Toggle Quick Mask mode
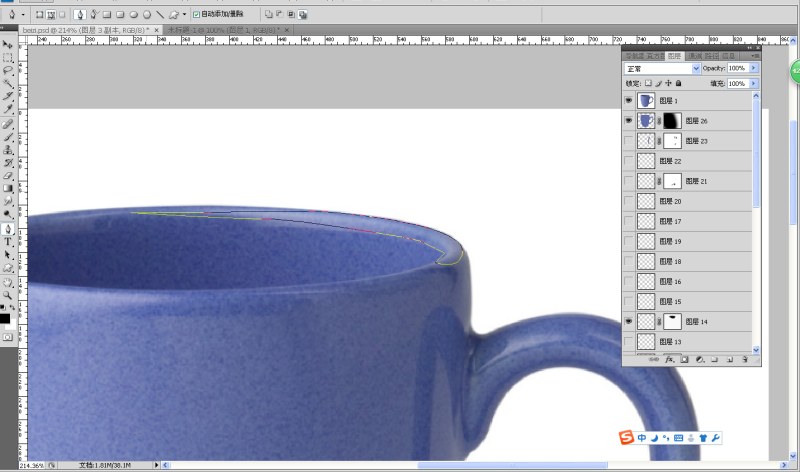 pyautogui.click(x=8, y=337)
